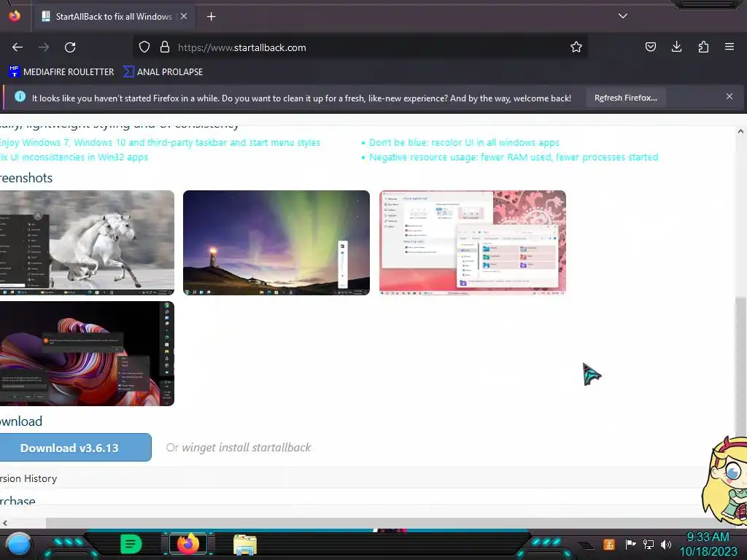This screenshot has height=560, width=747.
Task: Open the Action Center flag tray icon
Action: tap(630, 544)
